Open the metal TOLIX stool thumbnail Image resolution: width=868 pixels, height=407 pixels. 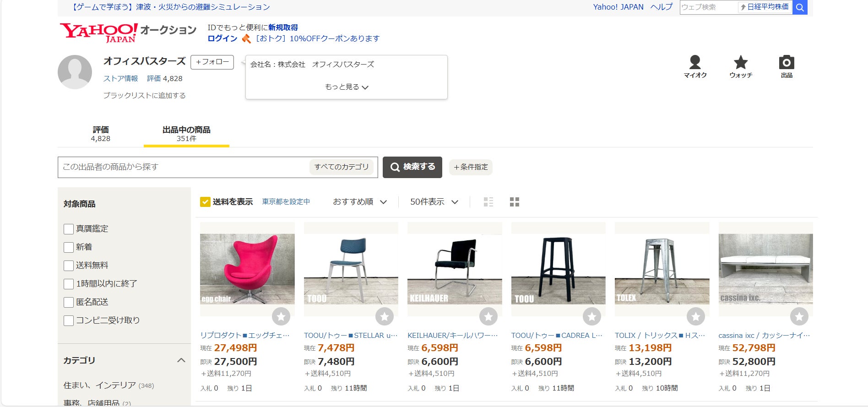[x=662, y=269]
